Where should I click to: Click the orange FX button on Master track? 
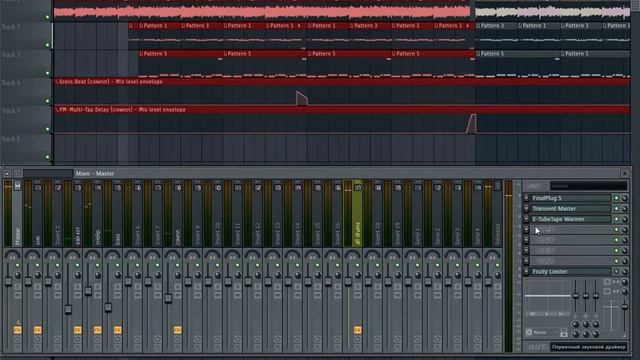pyautogui.click(x=18, y=330)
